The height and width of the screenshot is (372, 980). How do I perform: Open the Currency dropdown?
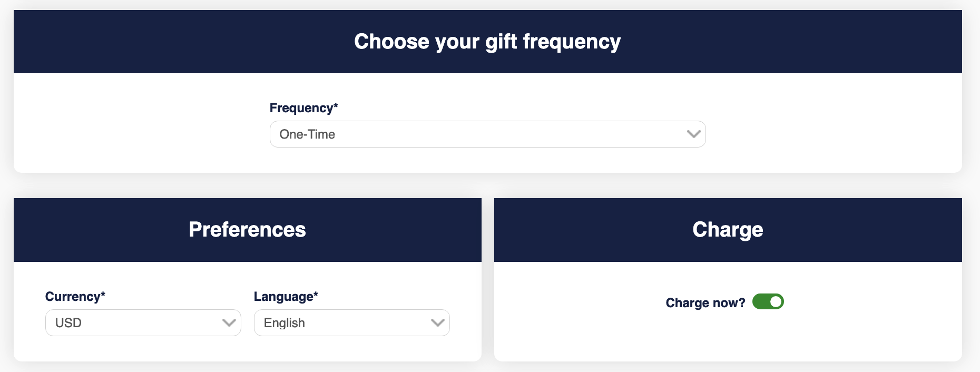point(142,323)
